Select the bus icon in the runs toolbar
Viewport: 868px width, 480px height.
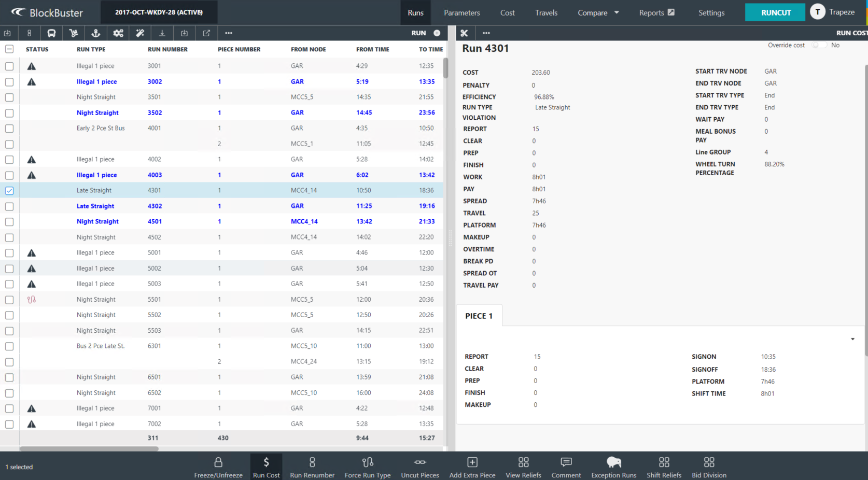pyautogui.click(x=51, y=33)
